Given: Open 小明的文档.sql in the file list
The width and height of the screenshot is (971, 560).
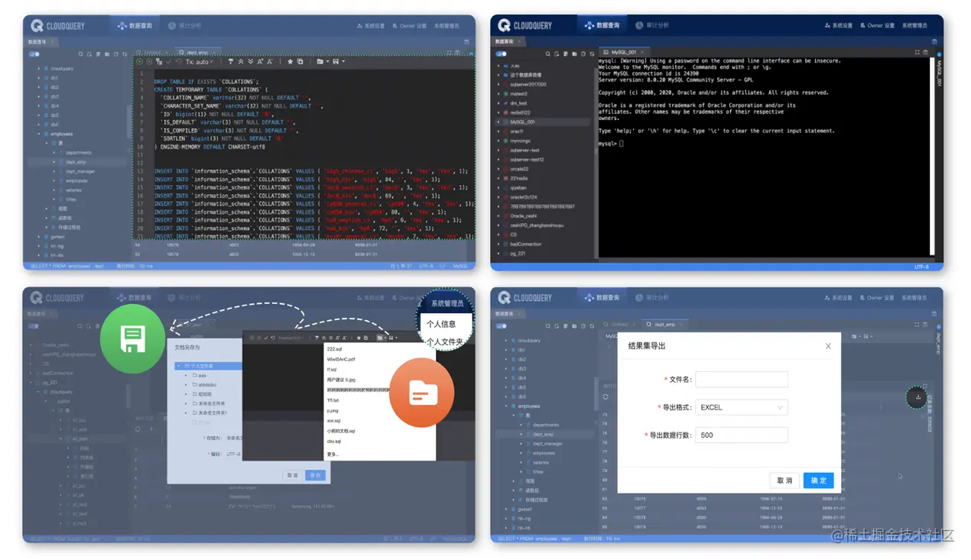Looking at the screenshot, I should (341, 431).
